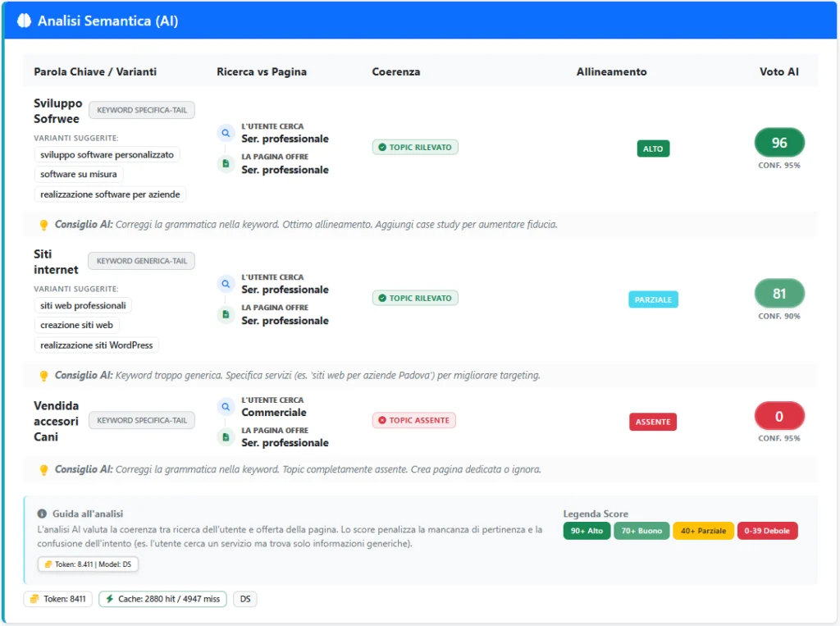Click the 'DS' badge in the bottom status row

click(x=244, y=599)
